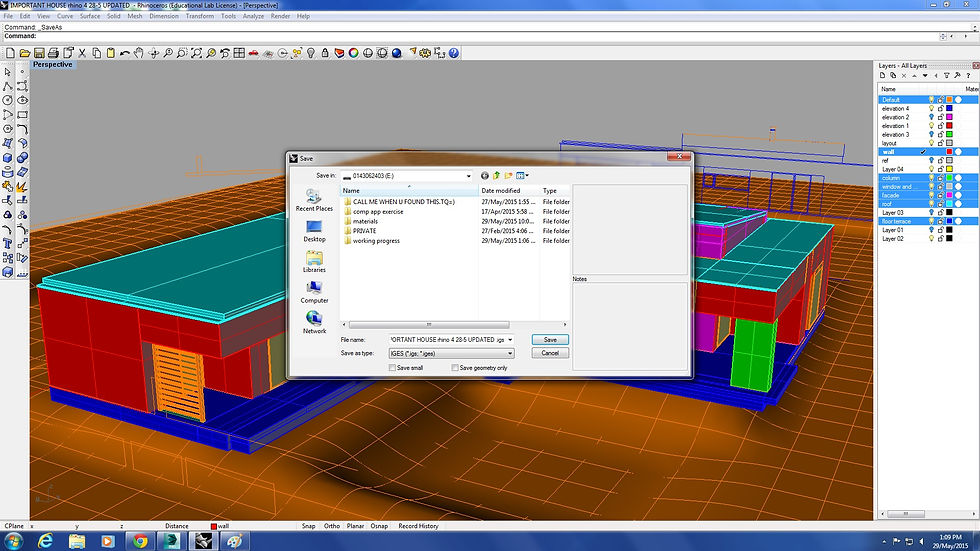
Task: Click the Up One Level folder icon
Action: (x=497, y=175)
